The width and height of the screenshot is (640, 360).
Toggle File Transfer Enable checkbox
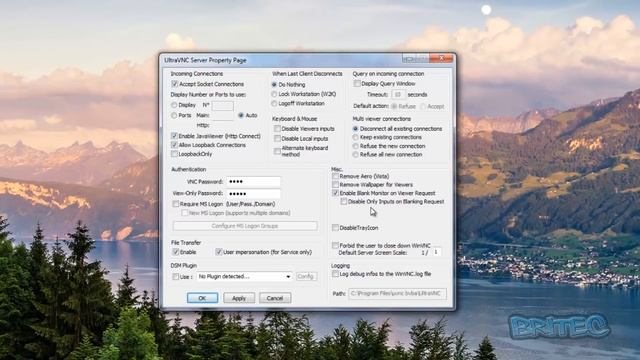(176, 252)
